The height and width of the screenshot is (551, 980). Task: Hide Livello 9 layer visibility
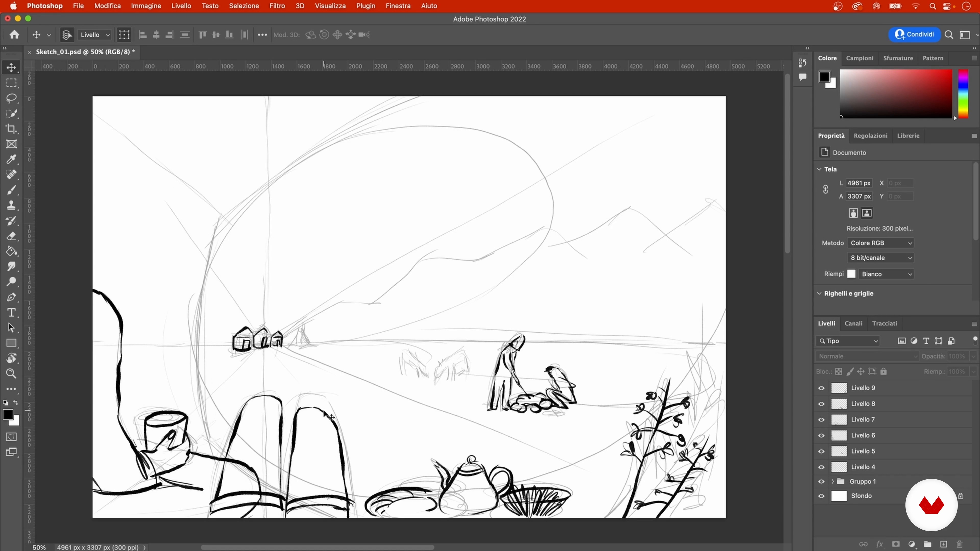[x=821, y=388]
